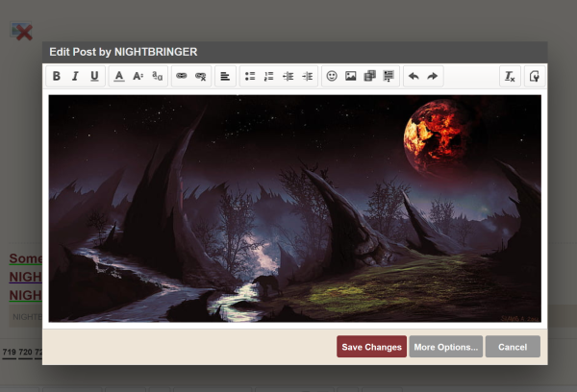
Task: Open the emoticon picker
Action: pos(332,76)
